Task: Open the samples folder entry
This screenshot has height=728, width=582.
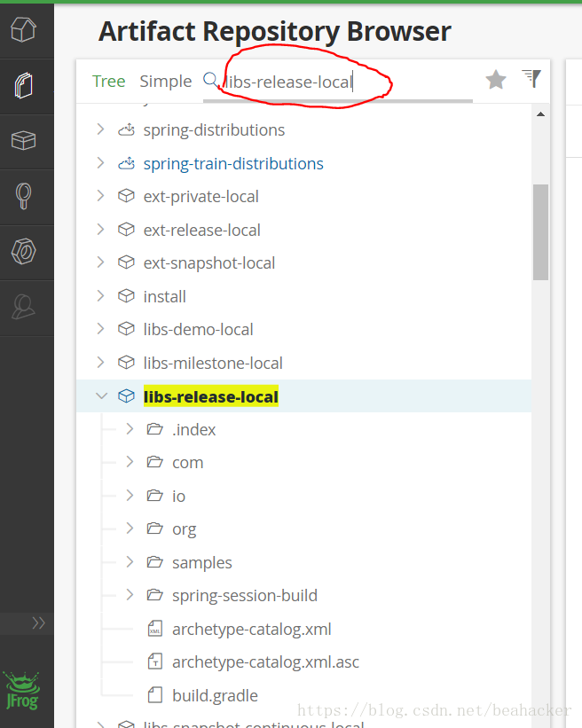Action: point(202,563)
